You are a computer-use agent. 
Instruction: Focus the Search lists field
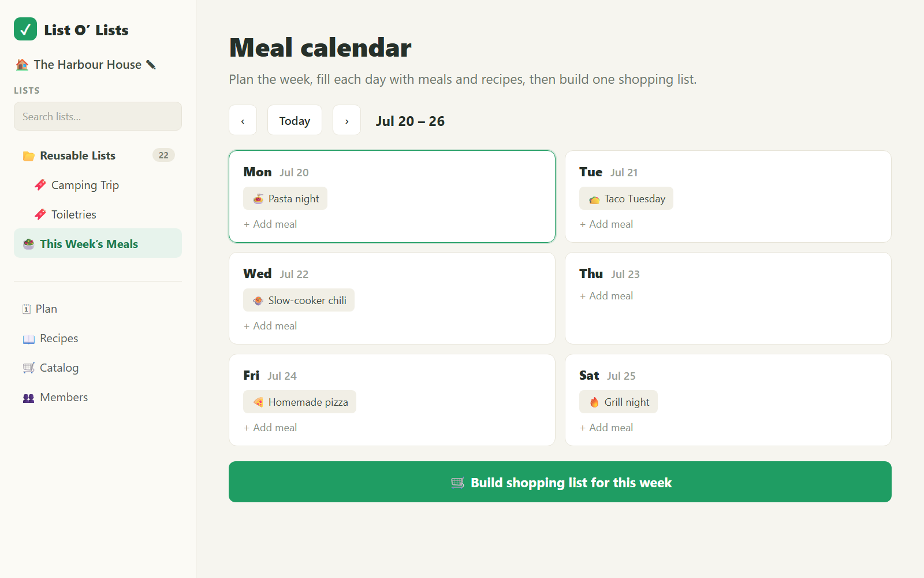pos(98,116)
